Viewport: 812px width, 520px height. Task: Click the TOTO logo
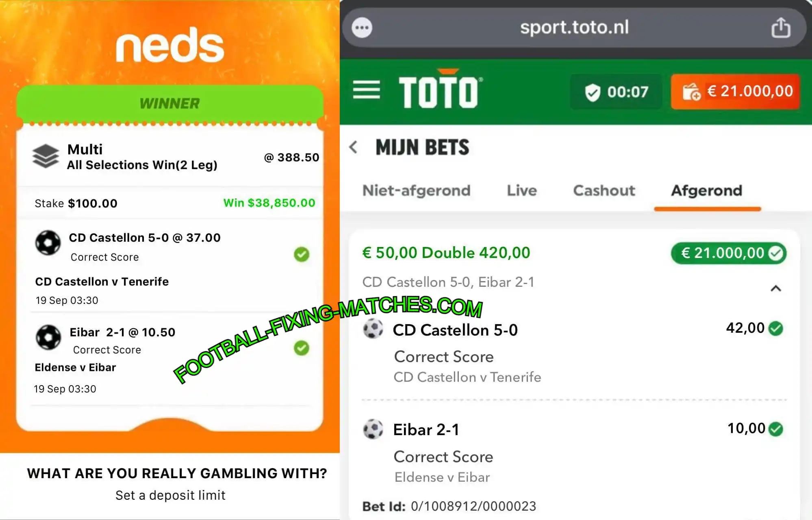(x=440, y=90)
